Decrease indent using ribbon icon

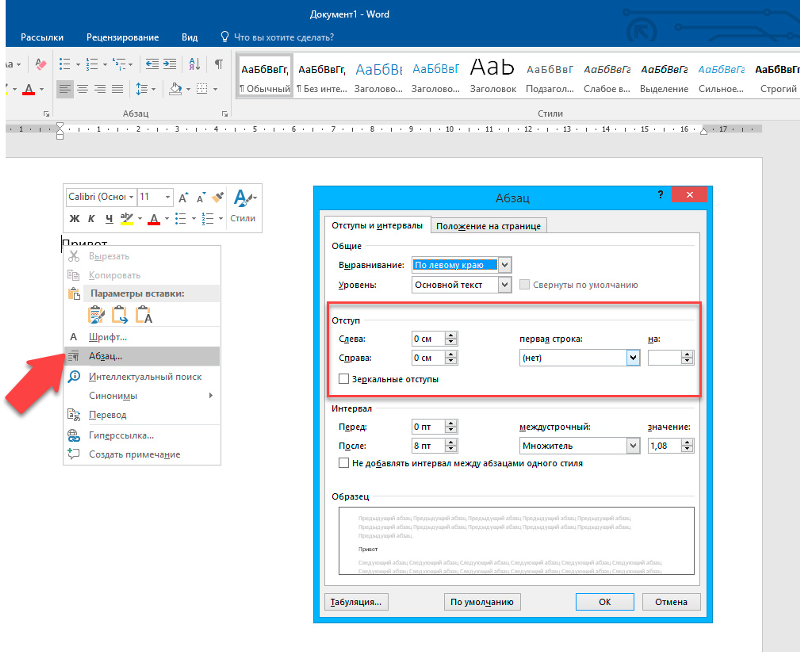point(152,64)
